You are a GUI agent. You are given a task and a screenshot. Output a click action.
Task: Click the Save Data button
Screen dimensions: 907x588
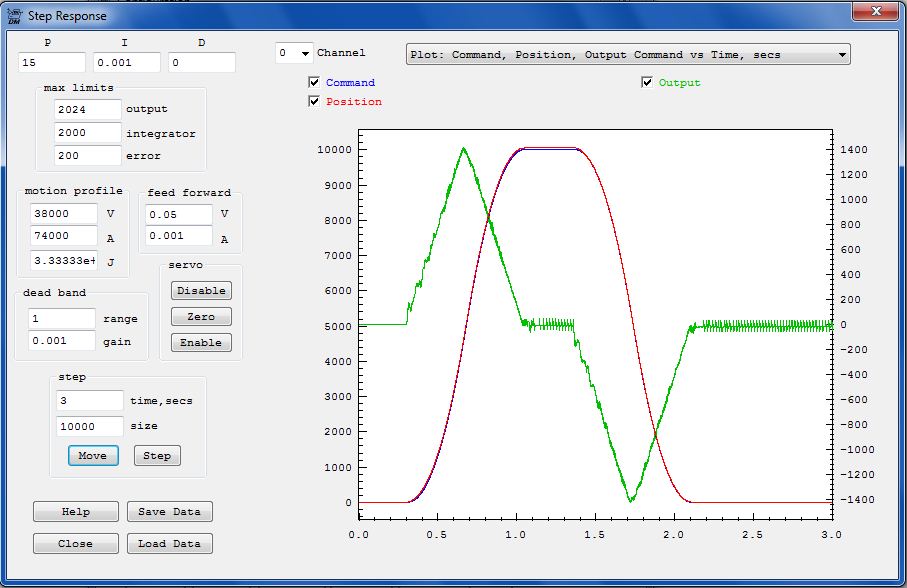(169, 511)
